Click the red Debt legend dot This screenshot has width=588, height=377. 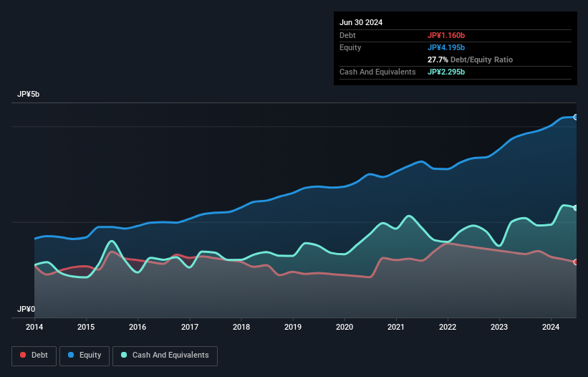[x=23, y=355]
